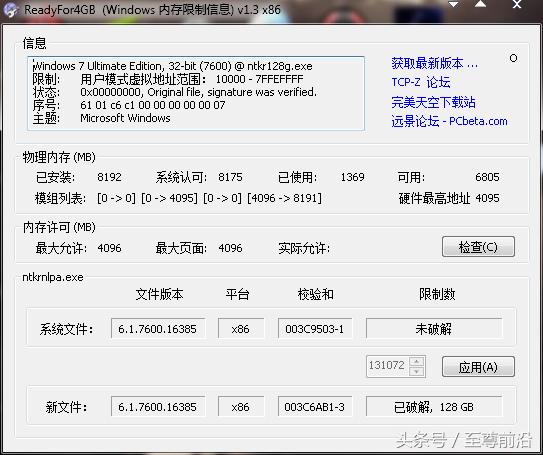Click the small circle icon at top right of info panel
This screenshot has width=543, height=455.
(x=514, y=58)
